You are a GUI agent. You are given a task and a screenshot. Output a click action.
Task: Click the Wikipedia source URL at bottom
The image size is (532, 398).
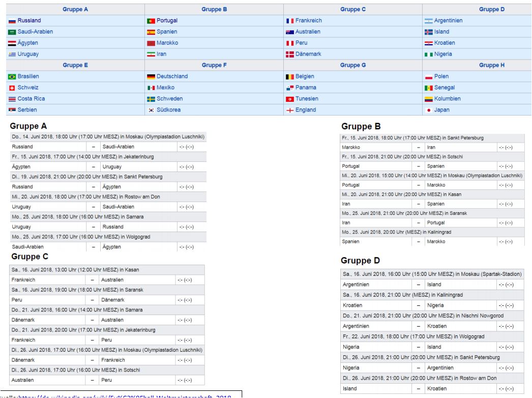(125, 396)
